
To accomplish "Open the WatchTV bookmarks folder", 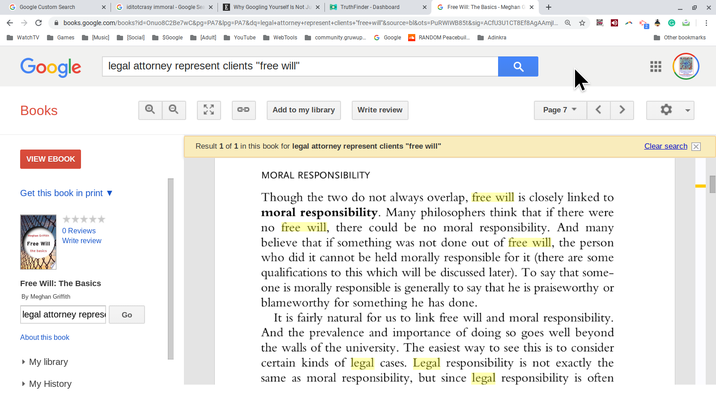I will (x=23, y=37).
